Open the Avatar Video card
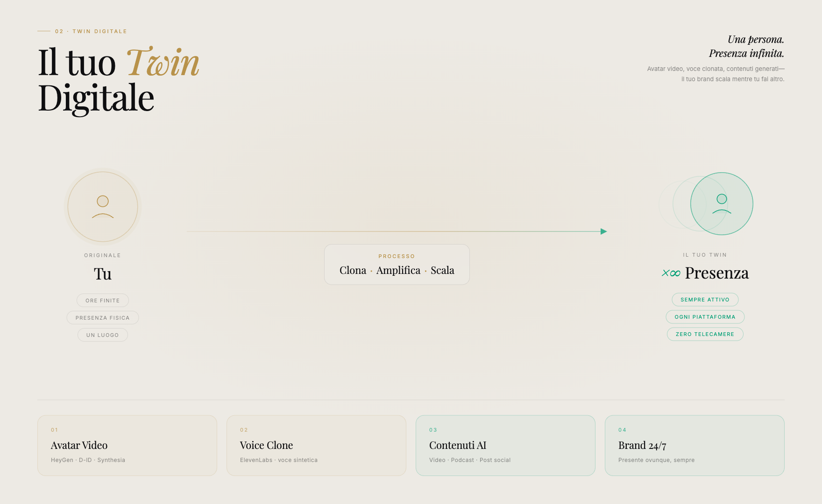This screenshot has height=504, width=822. click(127, 446)
